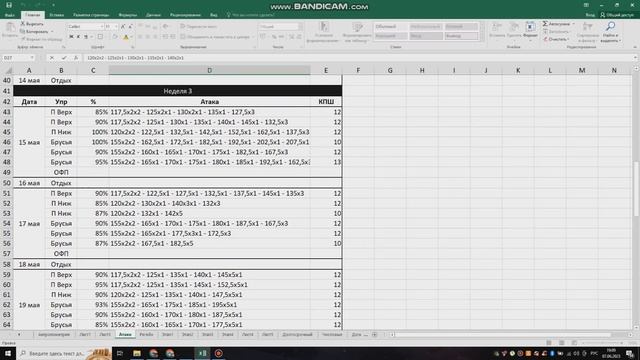The image size is (640, 360).
Task: Click the Insert cells (Вставить) icon
Action: click(497, 27)
